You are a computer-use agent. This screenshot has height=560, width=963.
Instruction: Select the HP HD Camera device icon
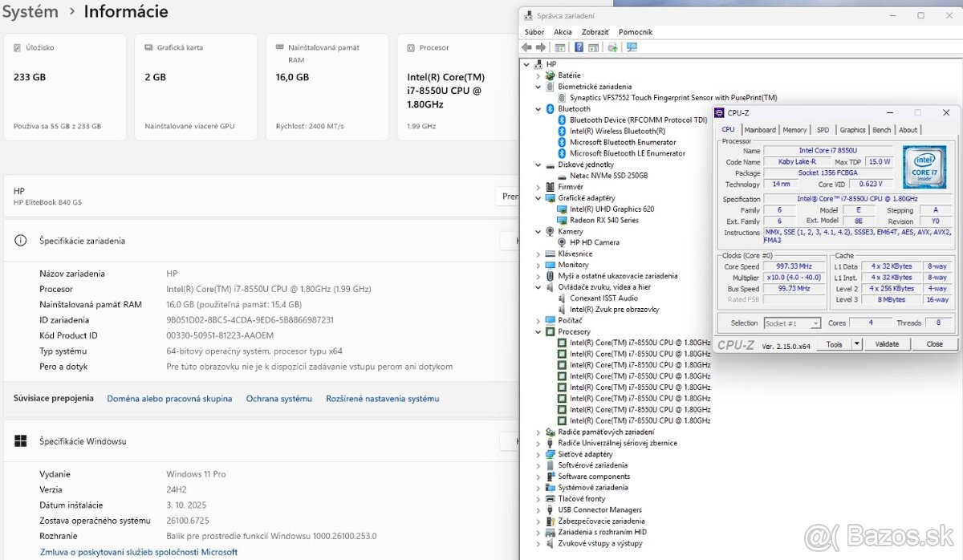point(562,242)
